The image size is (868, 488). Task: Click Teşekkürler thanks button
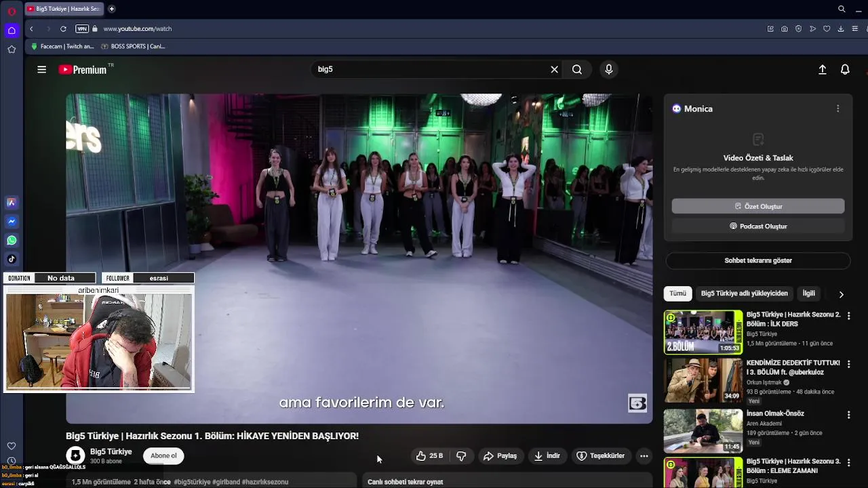pyautogui.click(x=600, y=456)
